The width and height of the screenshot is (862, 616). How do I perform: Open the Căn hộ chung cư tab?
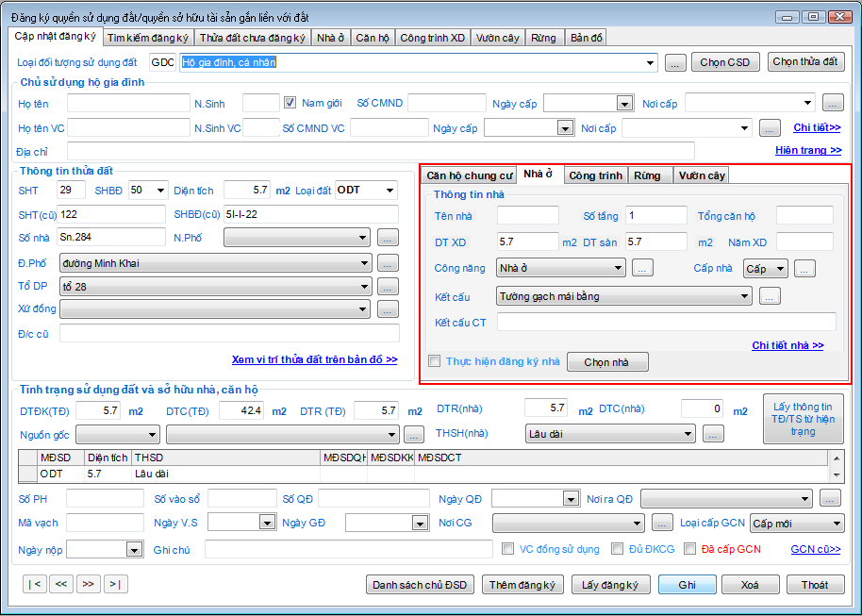469,175
